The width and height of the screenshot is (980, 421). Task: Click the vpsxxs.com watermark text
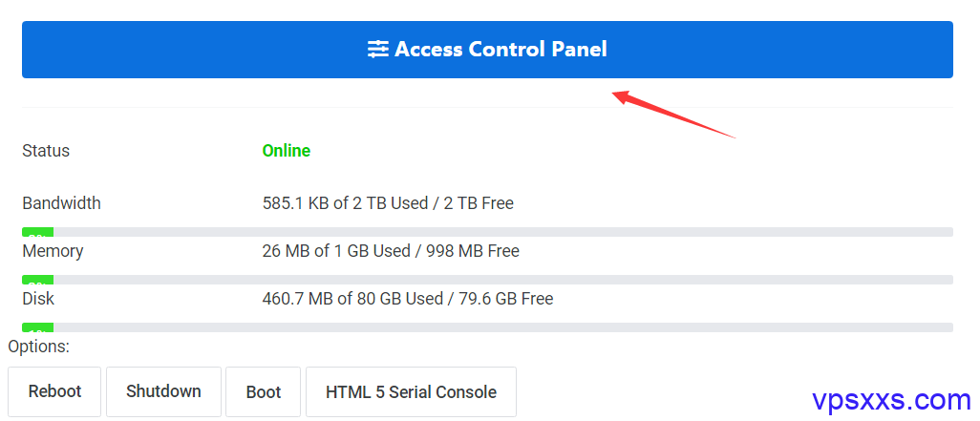892,400
